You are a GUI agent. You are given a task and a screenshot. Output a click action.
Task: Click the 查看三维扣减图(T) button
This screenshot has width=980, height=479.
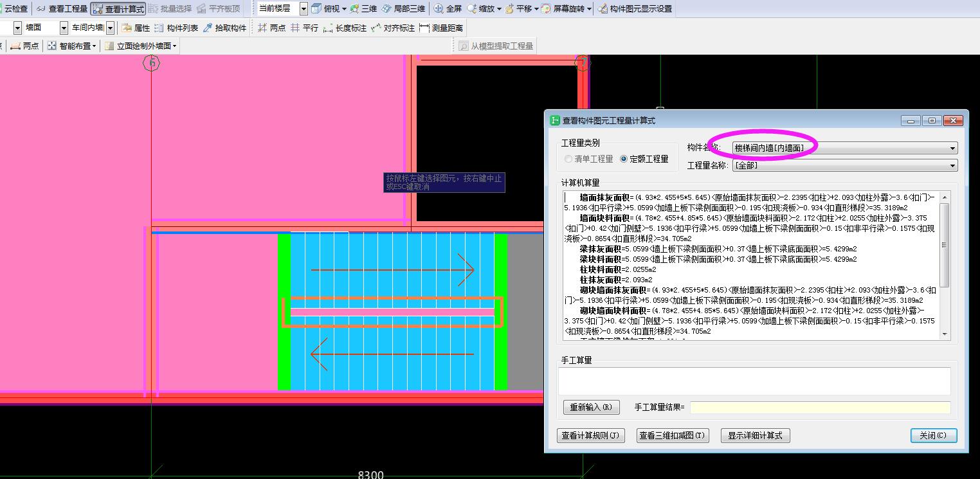click(673, 435)
